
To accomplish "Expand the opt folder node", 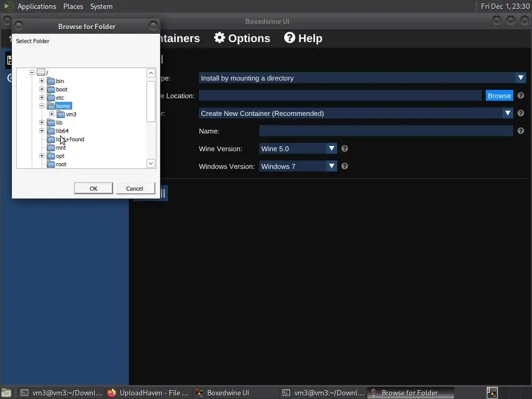I will (42, 156).
